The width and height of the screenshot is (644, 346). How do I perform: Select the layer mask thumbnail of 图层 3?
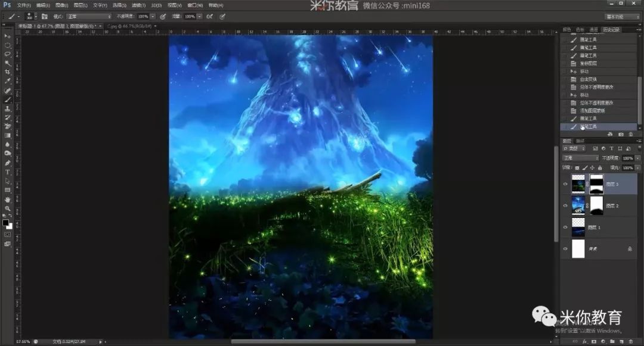pos(596,184)
